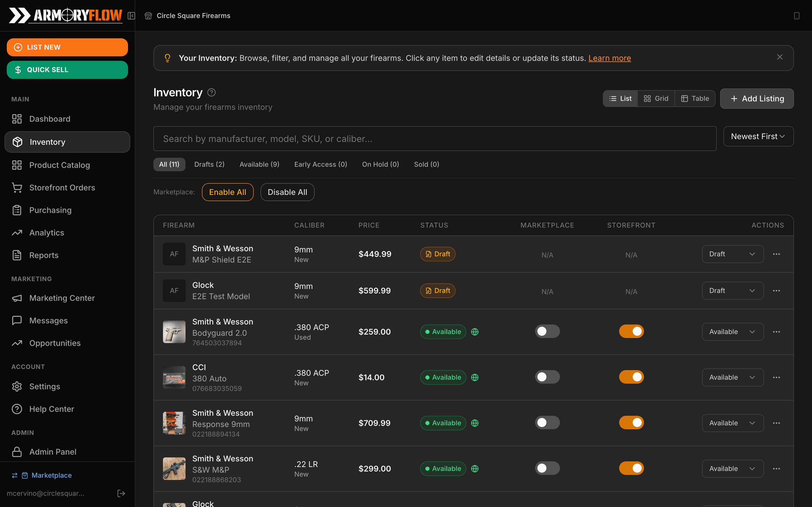812x507 pixels.
Task: Turn on marketplace toggle for Response 9mm
Action: pyautogui.click(x=547, y=422)
